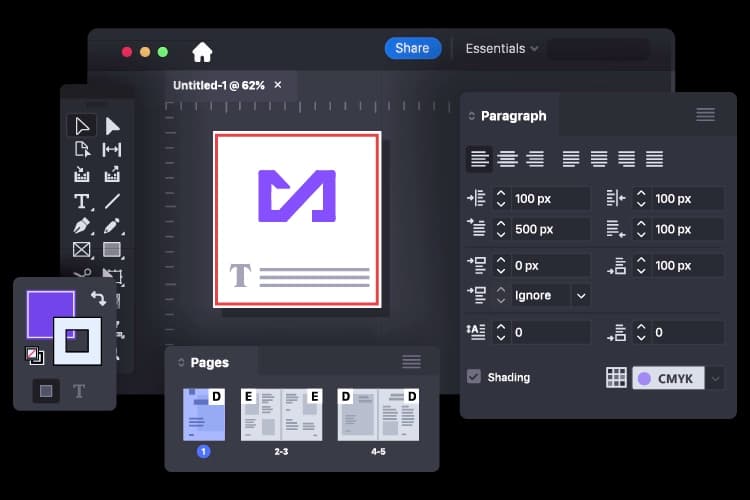Select the Pen tool

coord(82,225)
